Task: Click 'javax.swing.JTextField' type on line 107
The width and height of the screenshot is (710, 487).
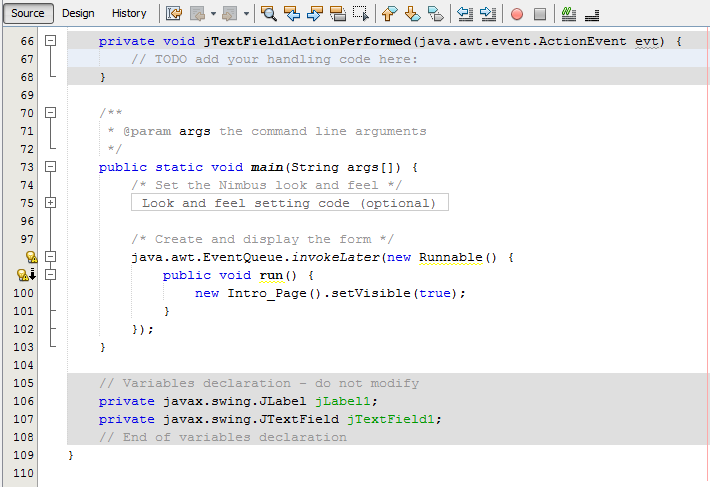Action: pyautogui.click(x=251, y=419)
